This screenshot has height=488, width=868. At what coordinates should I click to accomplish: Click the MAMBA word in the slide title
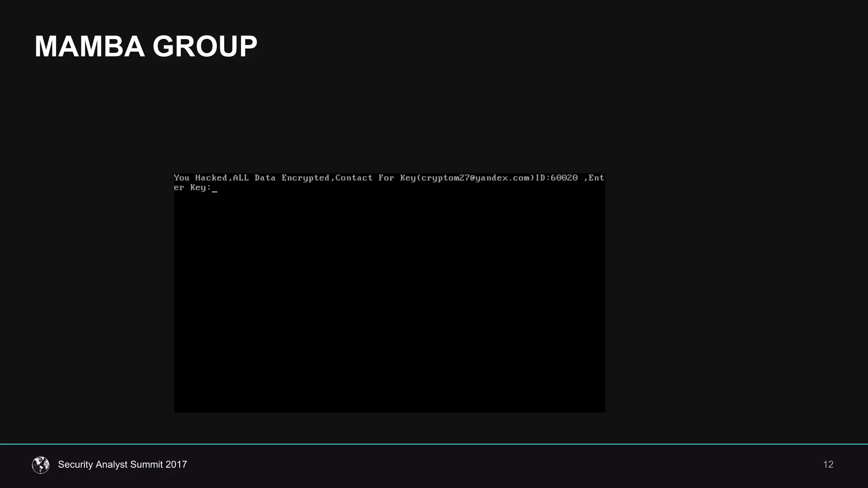[x=89, y=46]
